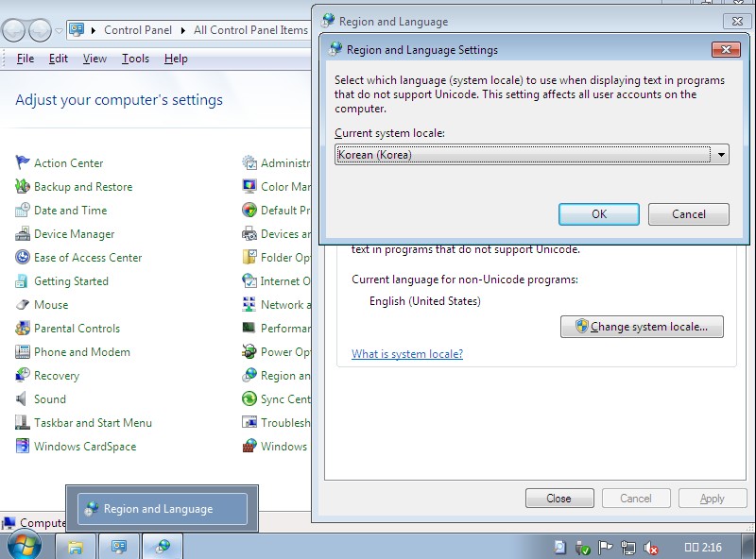Open the Current system locale dropdown
The height and width of the screenshot is (559, 756).
(x=532, y=155)
